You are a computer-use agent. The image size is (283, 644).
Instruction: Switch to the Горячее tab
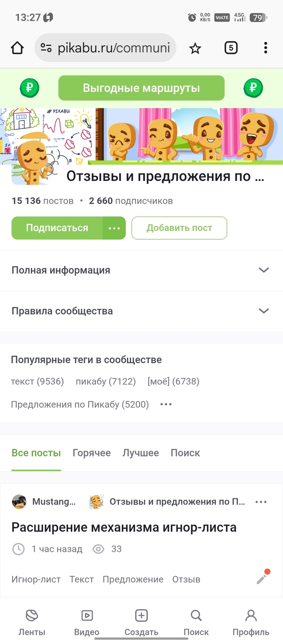click(91, 453)
